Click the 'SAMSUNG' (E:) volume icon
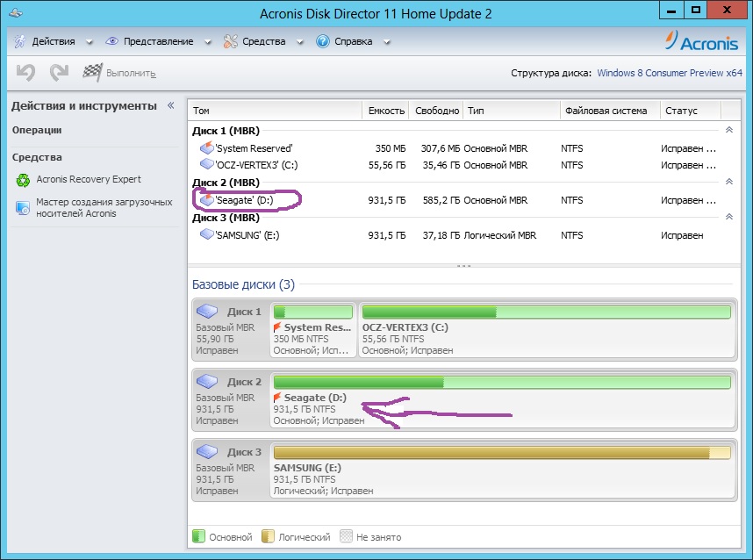The width and height of the screenshot is (753, 560). click(x=207, y=233)
